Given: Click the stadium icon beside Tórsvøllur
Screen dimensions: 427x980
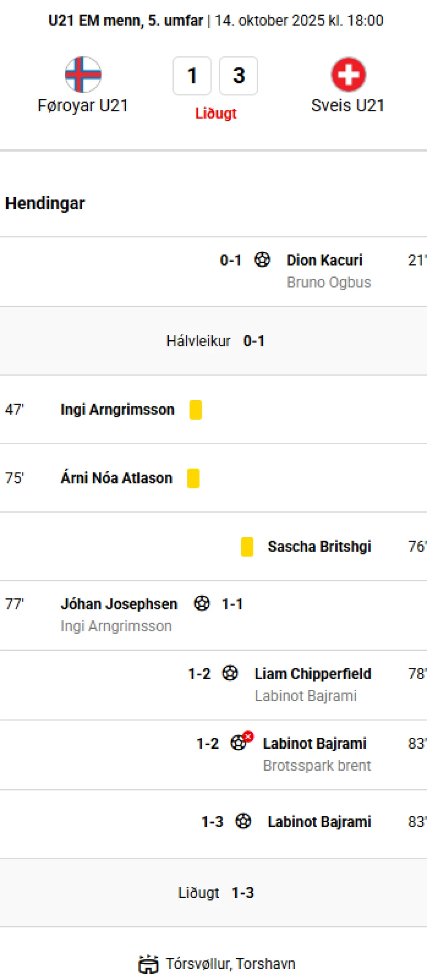Looking at the screenshot, I should (x=148, y=964).
